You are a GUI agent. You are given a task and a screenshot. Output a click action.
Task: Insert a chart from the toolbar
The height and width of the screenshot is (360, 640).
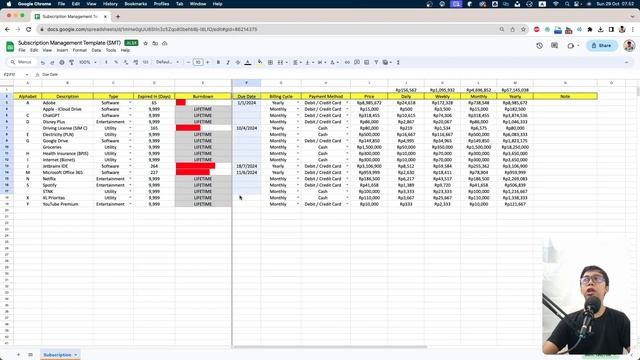tap(367, 62)
